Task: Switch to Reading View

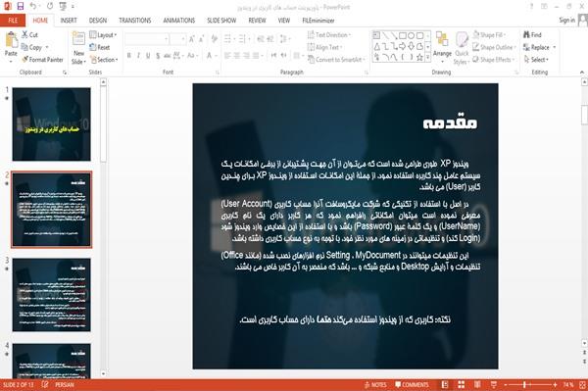Action: [477, 384]
